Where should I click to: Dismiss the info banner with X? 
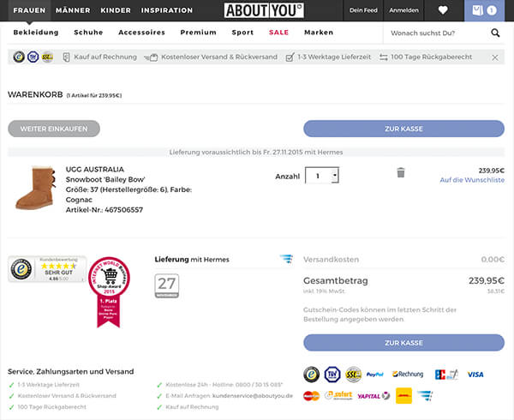pyautogui.click(x=495, y=57)
